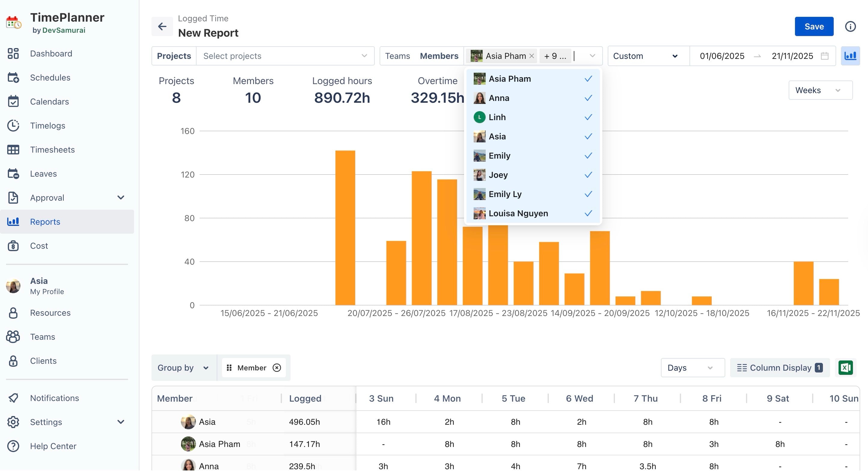Select Reports in the sidebar menu
Image resolution: width=868 pixels, height=471 pixels.
(67, 221)
